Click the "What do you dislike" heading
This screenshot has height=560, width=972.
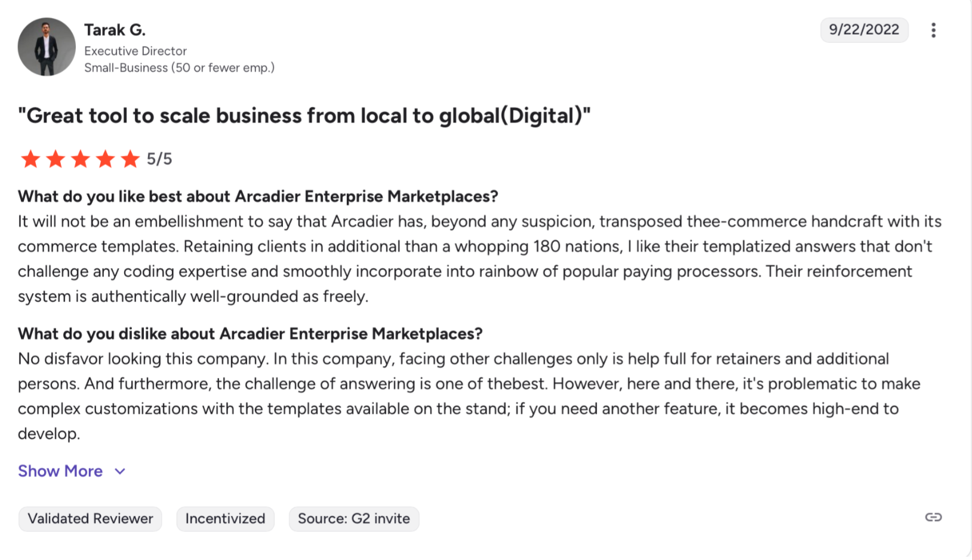pos(250,334)
